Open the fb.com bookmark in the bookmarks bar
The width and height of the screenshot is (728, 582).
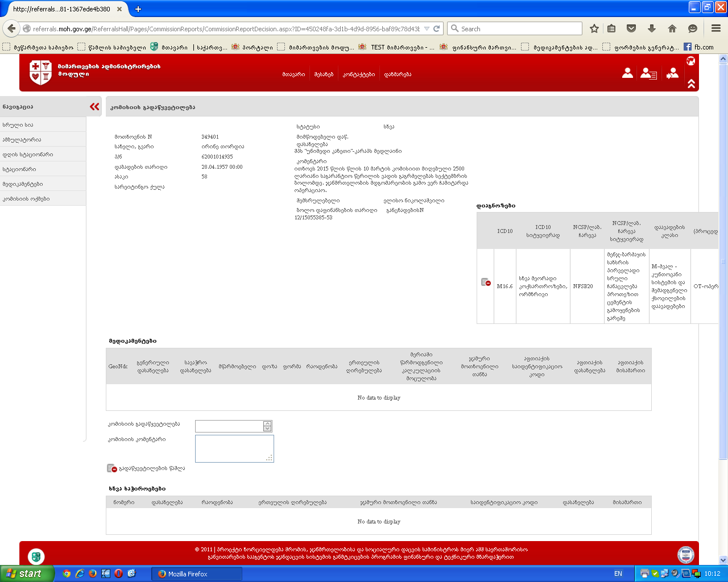(x=698, y=47)
